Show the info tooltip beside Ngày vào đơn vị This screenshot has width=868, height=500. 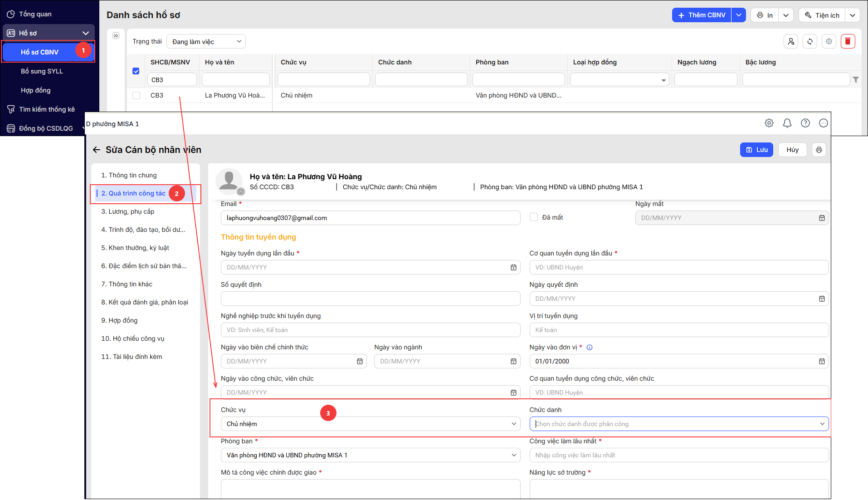tap(590, 348)
